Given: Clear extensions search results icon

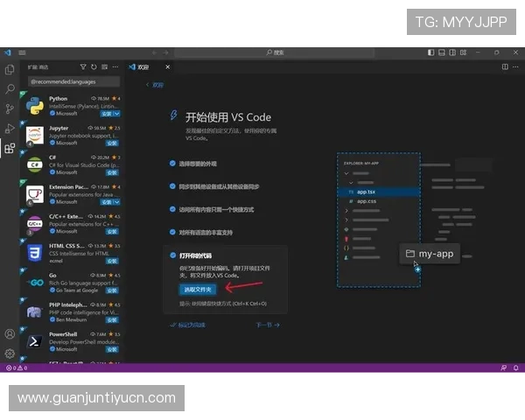Looking at the screenshot, I should 104,67.
